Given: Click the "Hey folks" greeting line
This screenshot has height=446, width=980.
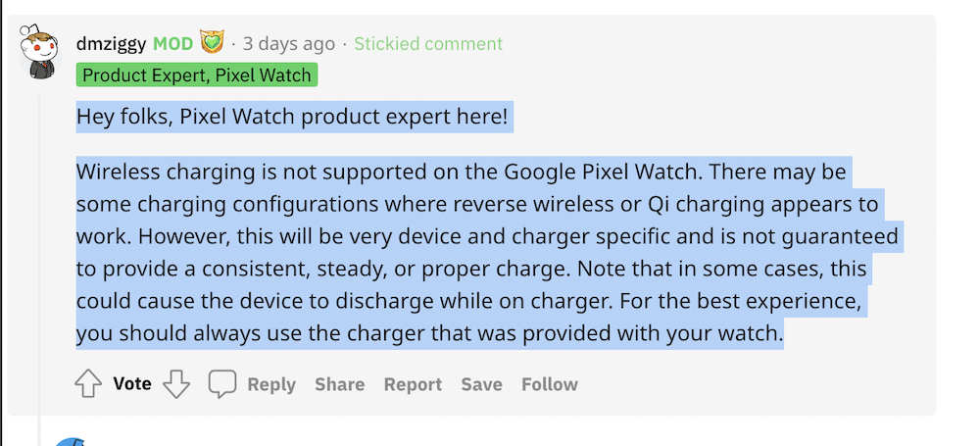Looking at the screenshot, I should coord(292,119).
